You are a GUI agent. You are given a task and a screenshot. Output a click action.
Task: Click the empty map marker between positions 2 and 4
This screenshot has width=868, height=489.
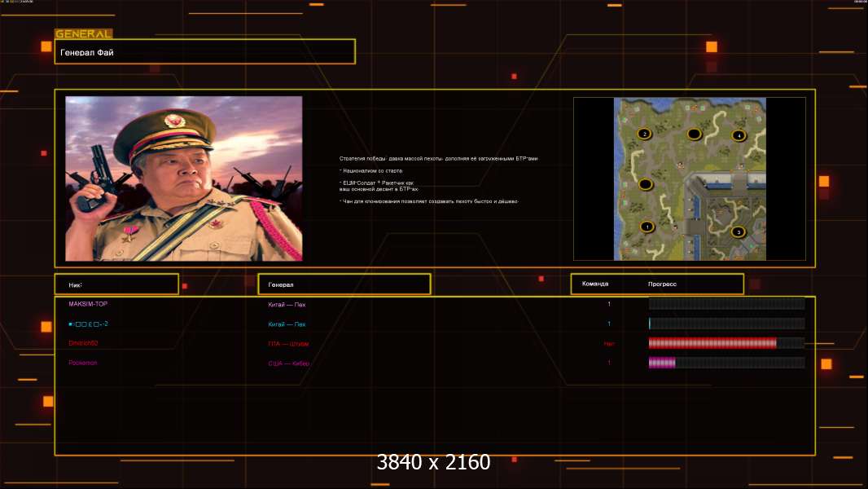[694, 134]
